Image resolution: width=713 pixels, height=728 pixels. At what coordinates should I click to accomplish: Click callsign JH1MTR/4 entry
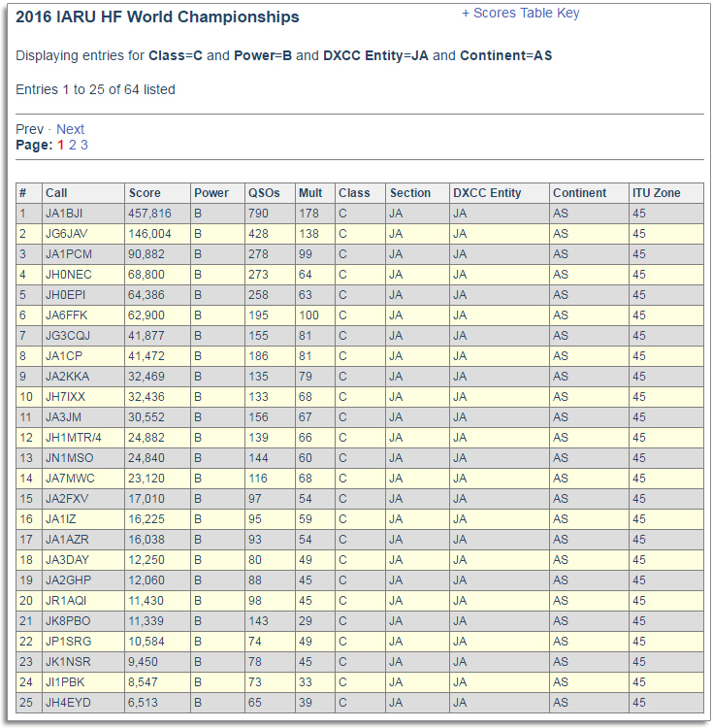73,438
